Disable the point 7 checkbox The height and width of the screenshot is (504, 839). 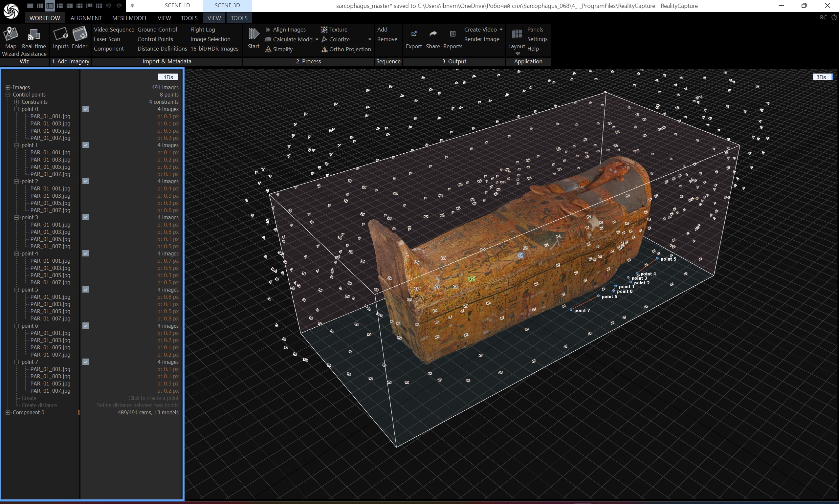click(x=86, y=362)
